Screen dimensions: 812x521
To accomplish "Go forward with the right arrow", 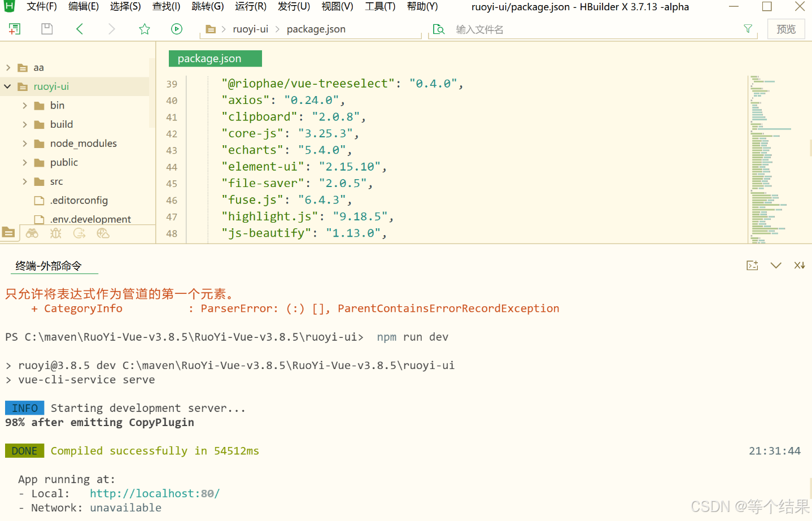I will pos(112,29).
